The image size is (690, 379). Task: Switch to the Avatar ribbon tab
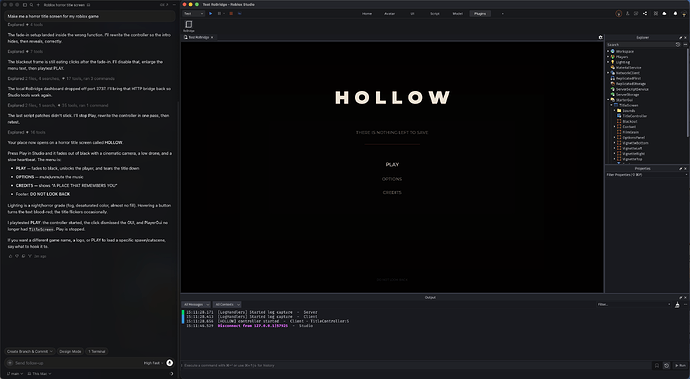[389, 14]
